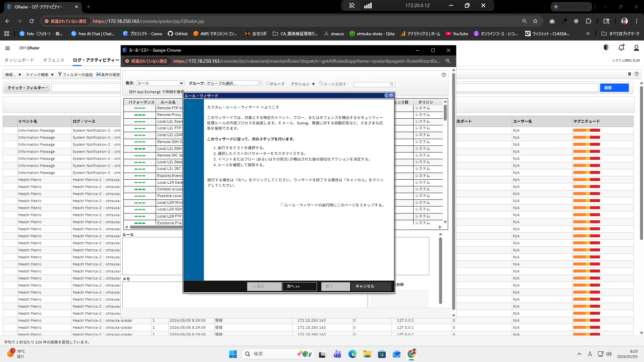Viewport: 644px width, 362px height.
Task: Select ログ・アクティビティー tab
Action: 96,60
